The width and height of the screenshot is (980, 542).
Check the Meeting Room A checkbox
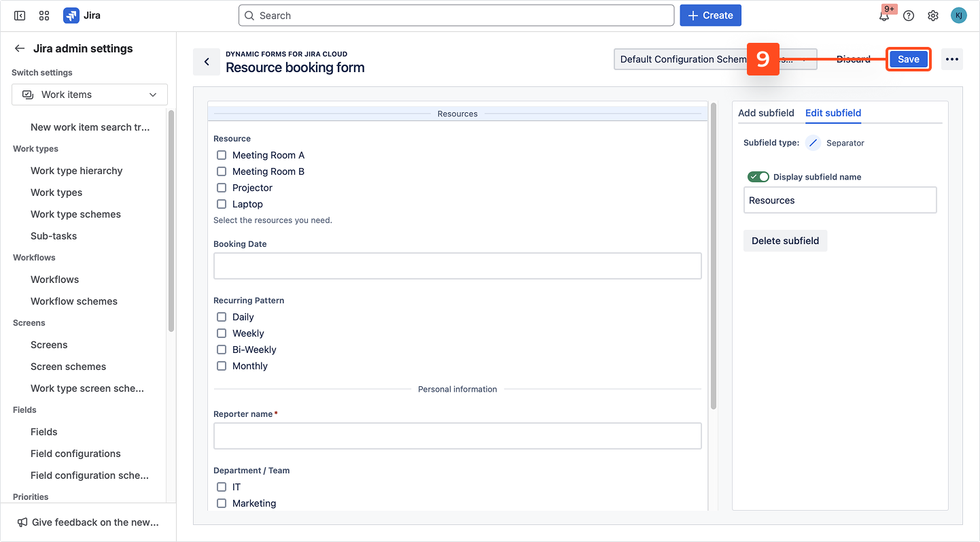coord(222,155)
